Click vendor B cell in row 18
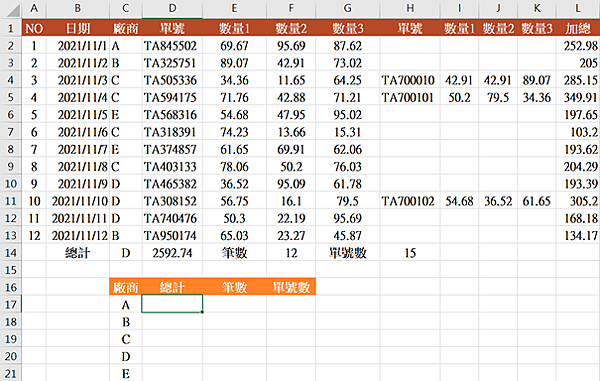Screen dimensions: 600x381 point(126,322)
